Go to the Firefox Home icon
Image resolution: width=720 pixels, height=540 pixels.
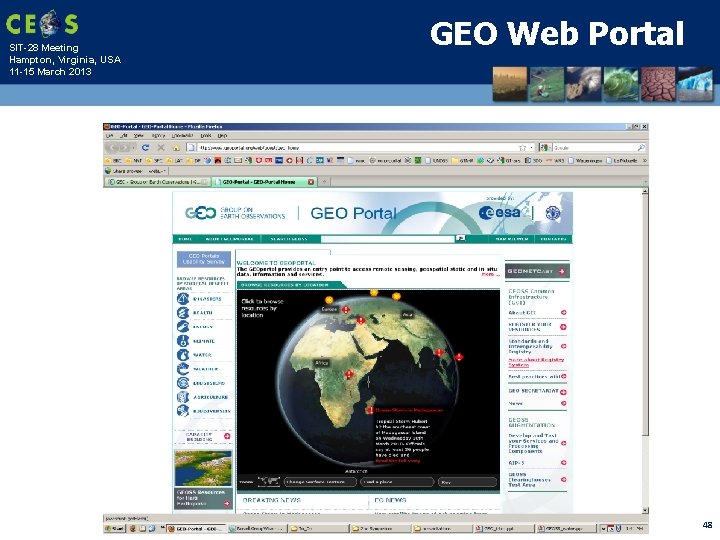pos(175,147)
